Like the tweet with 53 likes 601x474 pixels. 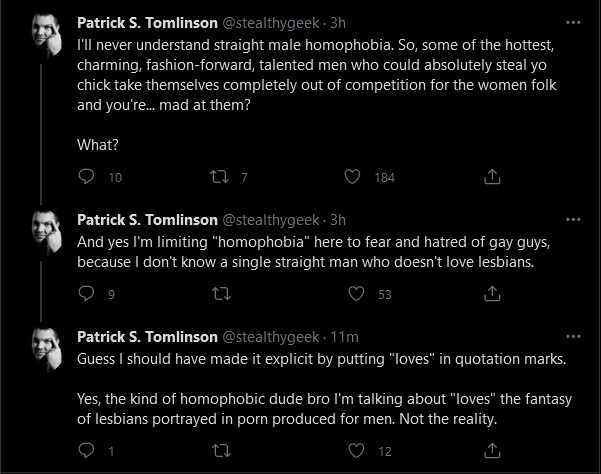356,294
